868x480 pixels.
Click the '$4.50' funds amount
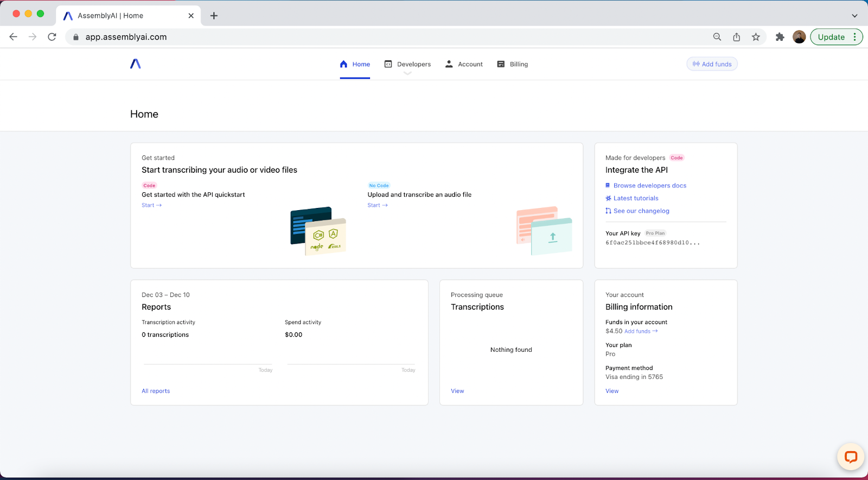tap(614, 331)
